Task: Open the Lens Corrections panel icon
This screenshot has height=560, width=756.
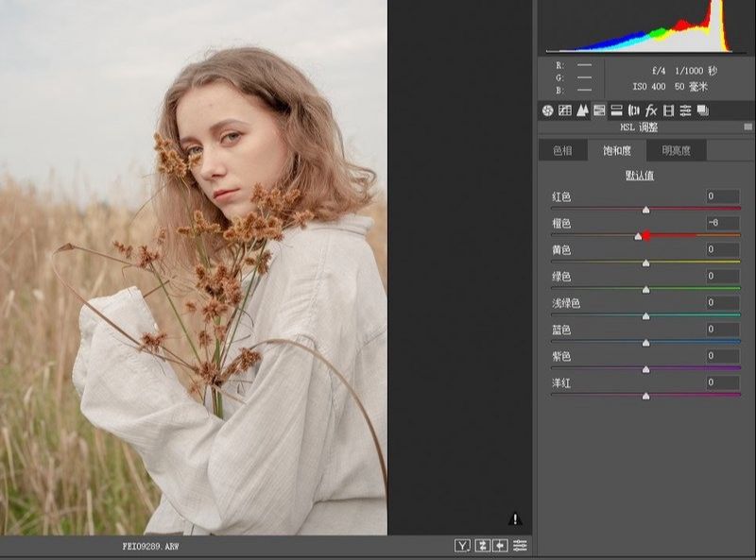Action: coord(633,110)
